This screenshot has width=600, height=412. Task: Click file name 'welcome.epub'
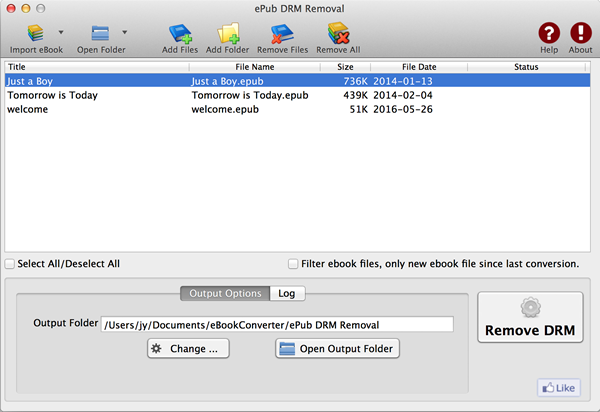coord(225,109)
